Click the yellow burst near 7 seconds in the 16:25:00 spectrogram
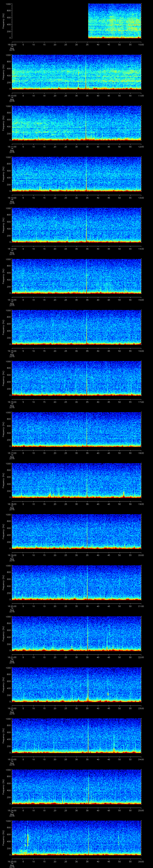 (x=28, y=839)
